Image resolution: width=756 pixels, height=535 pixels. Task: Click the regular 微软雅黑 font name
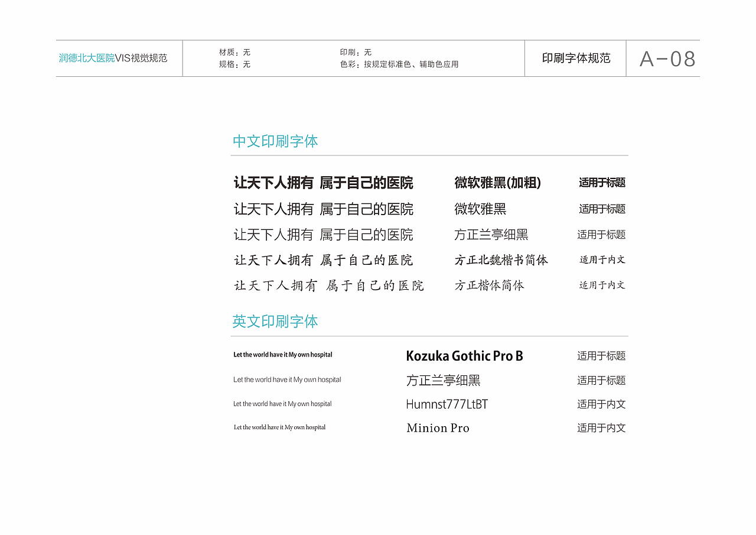(x=480, y=209)
